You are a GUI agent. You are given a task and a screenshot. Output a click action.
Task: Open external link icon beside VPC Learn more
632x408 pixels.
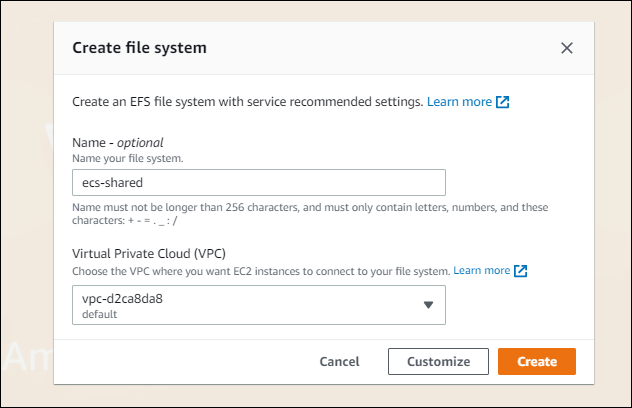coord(520,271)
